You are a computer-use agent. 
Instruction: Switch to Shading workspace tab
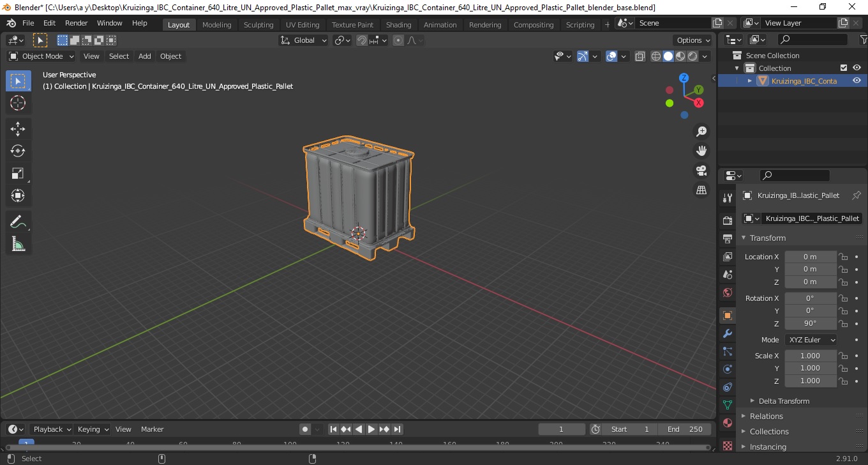(398, 25)
